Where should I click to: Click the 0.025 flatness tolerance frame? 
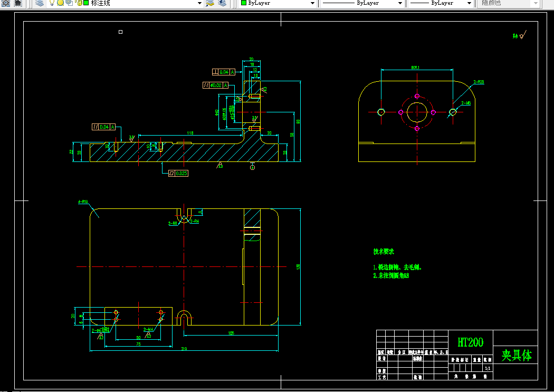[x=178, y=173]
